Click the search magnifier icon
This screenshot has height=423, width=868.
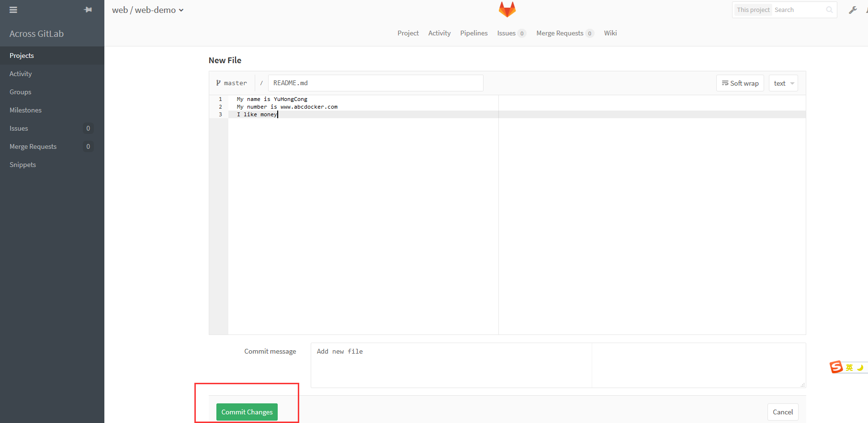(829, 10)
